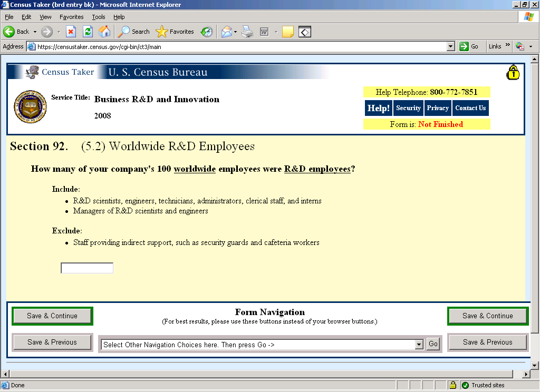This screenshot has height=392, width=540.
Task: Go to the Home page icon
Action: pyautogui.click(x=104, y=32)
